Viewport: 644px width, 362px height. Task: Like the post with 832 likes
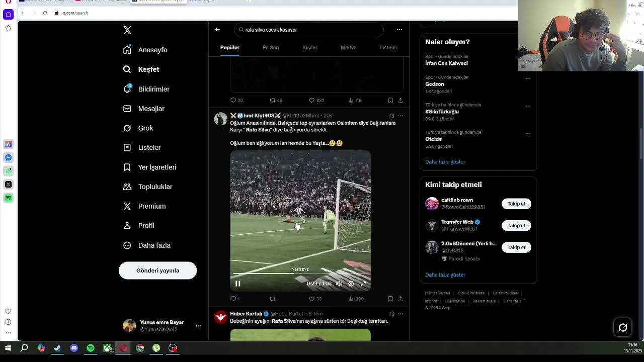[316, 100]
